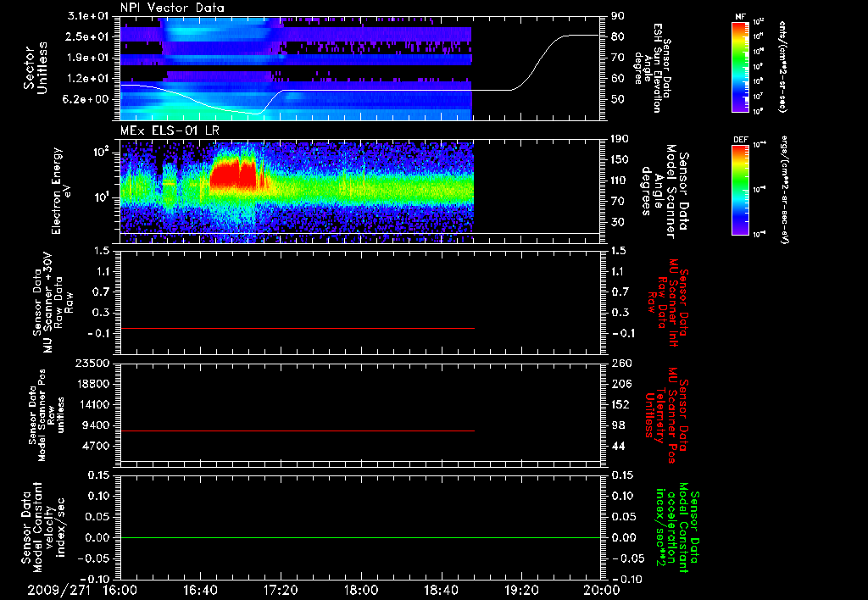This screenshot has height=600, width=868.
Task: Click the 18:00 time axis label
Action: [361, 590]
